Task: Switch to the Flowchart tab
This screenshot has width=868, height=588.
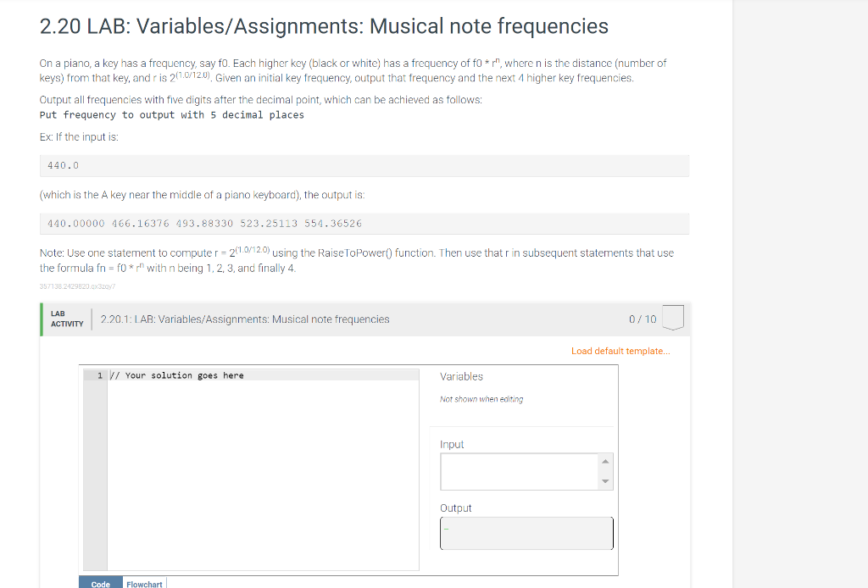Action: (x=144, y=584)
